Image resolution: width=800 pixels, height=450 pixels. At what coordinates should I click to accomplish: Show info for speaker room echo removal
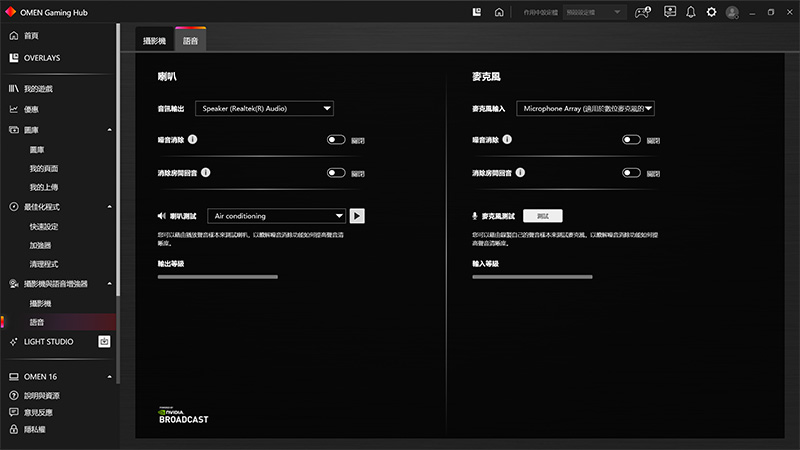coord(206,172)
